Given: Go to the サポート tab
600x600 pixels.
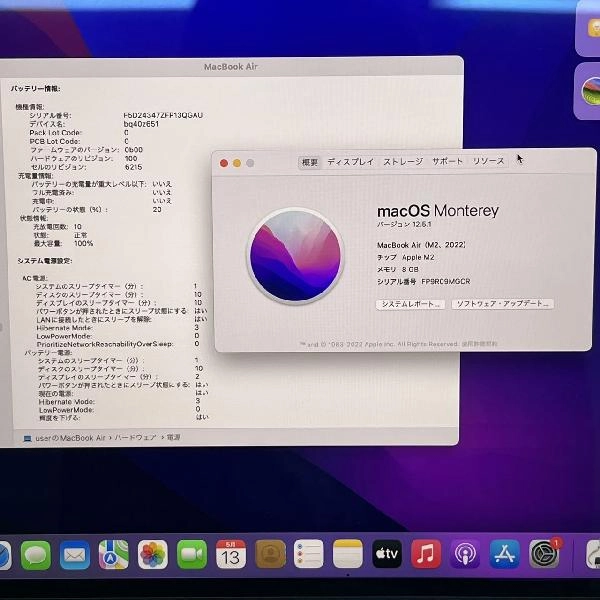Looking at the screenshot, I should (x=447, y=161).
